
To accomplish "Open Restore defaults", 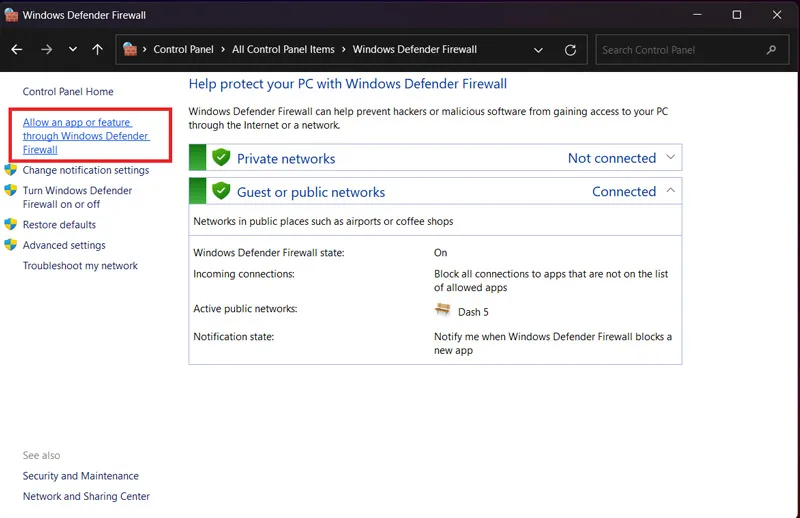I will coord(59,225).
